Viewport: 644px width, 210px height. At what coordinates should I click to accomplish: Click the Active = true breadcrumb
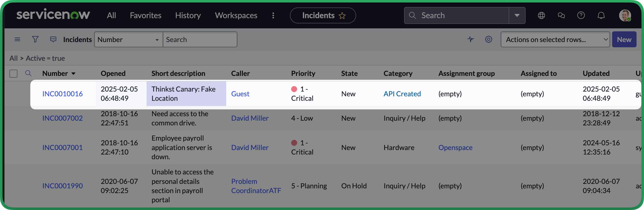[x=45, y=58]
